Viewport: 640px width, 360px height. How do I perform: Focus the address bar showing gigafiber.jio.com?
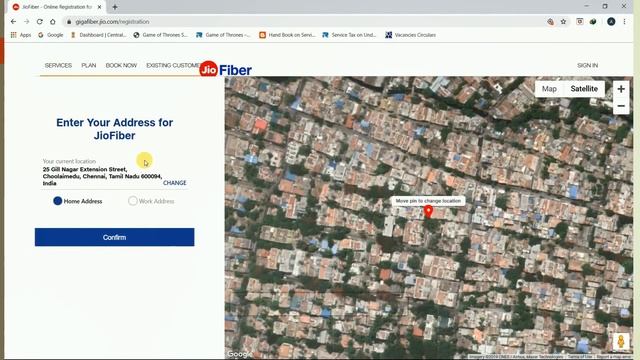coord(306,22)
